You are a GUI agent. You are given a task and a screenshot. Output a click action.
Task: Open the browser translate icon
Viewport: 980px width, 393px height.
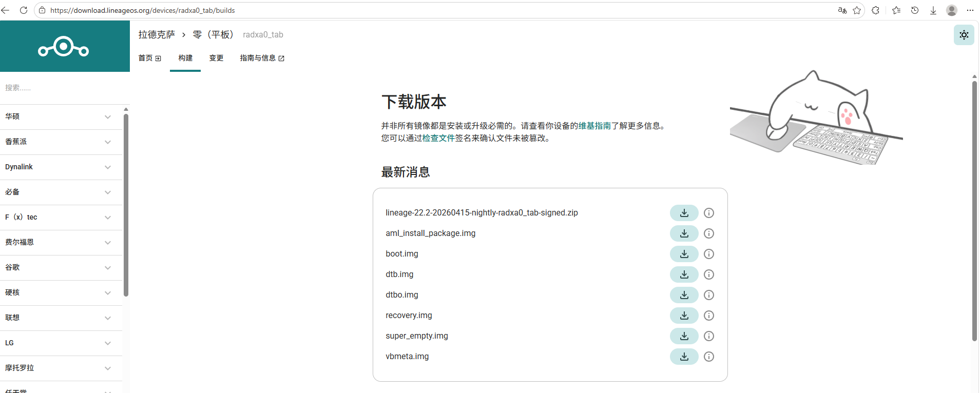(842, 10)
